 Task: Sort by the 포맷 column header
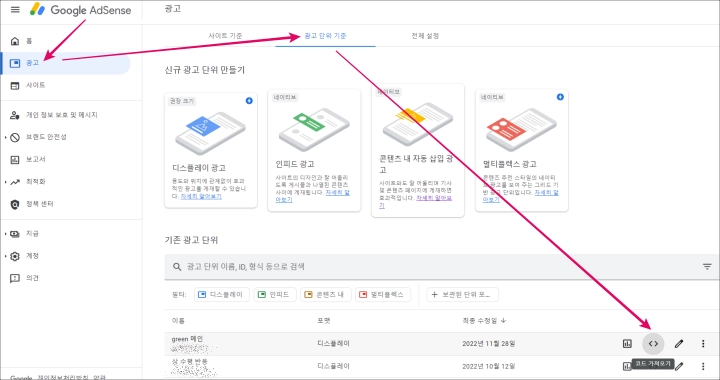click(x=324, y=321)
